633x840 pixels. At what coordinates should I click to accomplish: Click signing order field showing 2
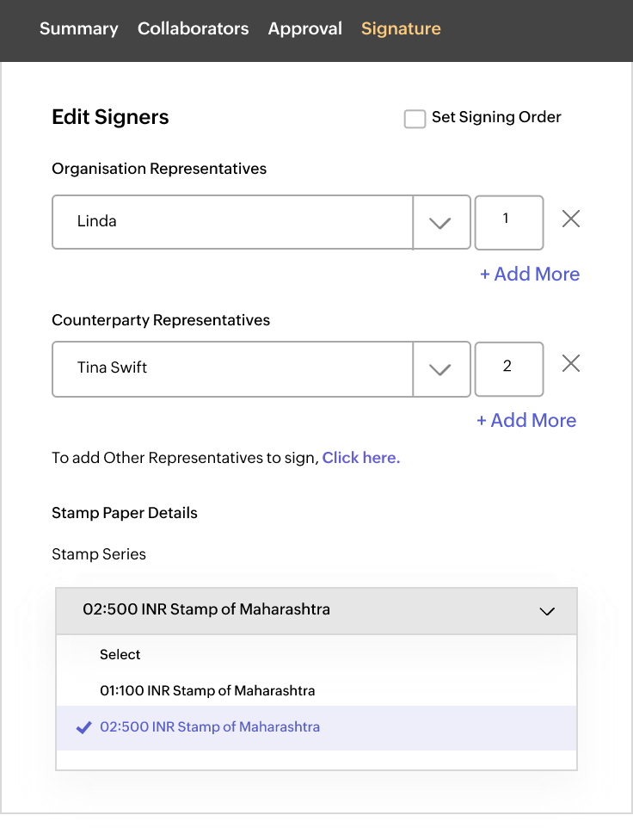pyautogui.click(x=508, y=368)
